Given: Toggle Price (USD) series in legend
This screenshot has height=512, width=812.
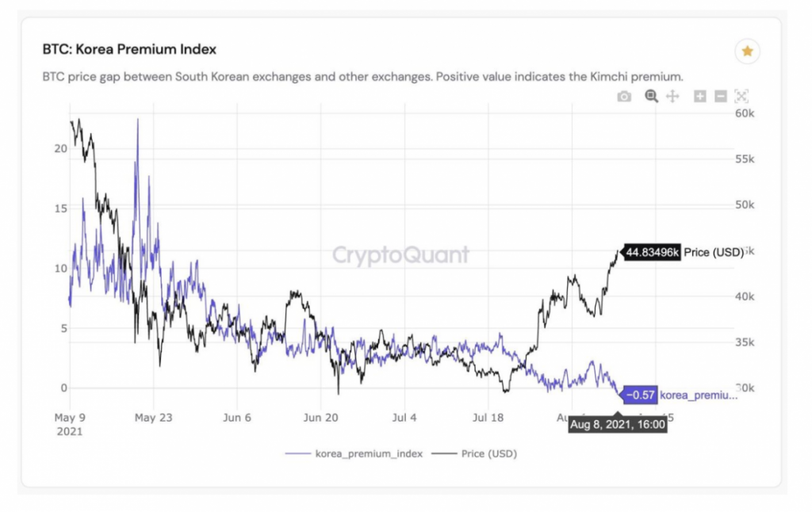Looking at the screenshot, I should pyautogui.click(x=488, y=453).
